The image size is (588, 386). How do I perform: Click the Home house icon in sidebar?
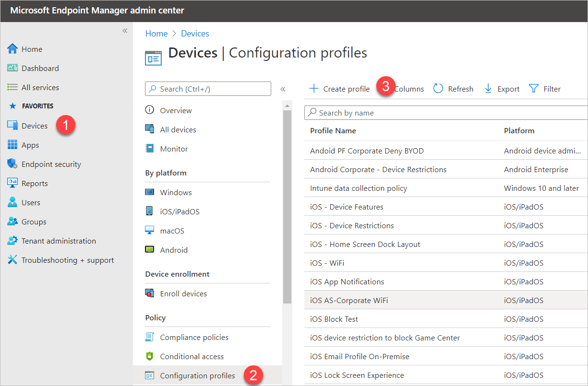coord(12,49)
